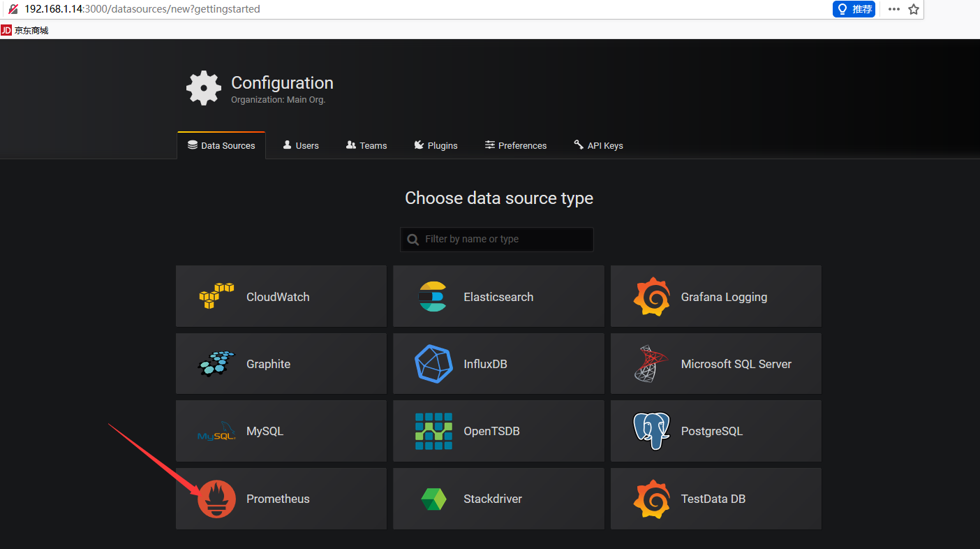Click the 推荐 recommend button in browser
980x549 pixels.
click(x=854, y=9)
